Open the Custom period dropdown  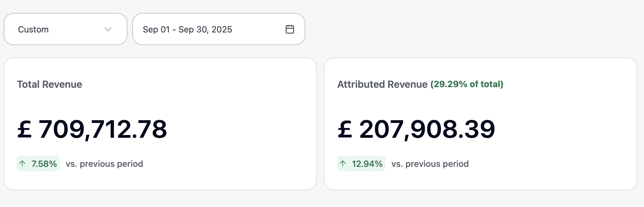click(65, 29)
